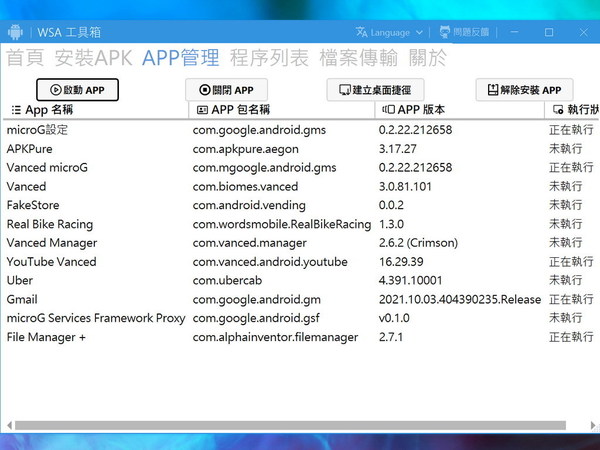Select the Vanced Manager row
This screenshot has height=450, width=600.
300,243
